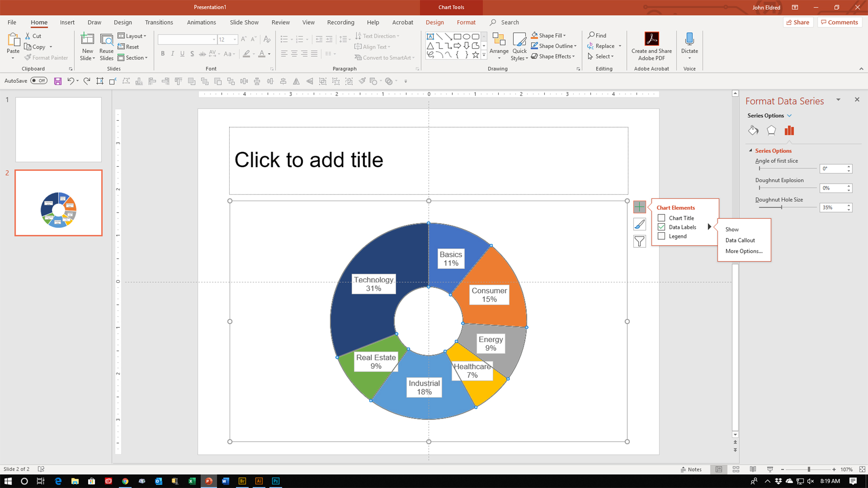868x488 pixels.
Task: Click the zoom level slider
Action: coord(808,469)
